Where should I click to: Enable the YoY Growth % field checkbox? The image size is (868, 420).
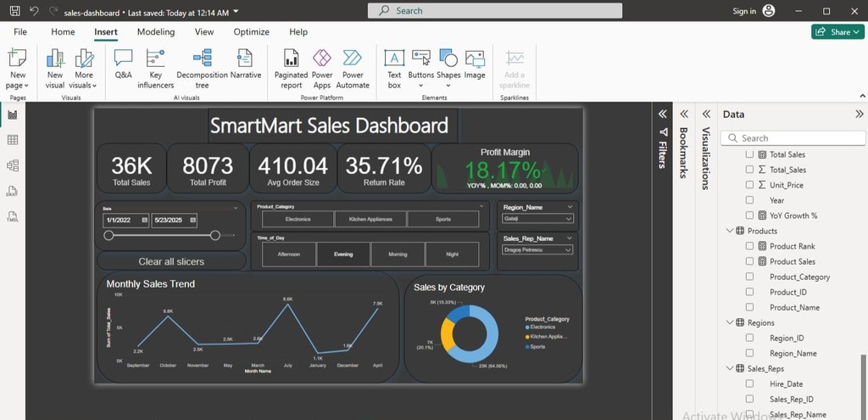tap(749, 216)
